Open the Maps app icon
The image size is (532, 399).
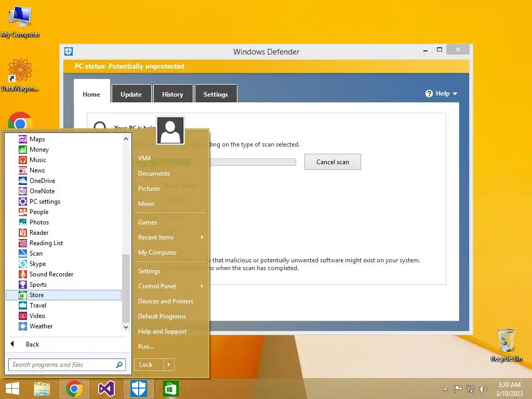[x=23, y=139]
